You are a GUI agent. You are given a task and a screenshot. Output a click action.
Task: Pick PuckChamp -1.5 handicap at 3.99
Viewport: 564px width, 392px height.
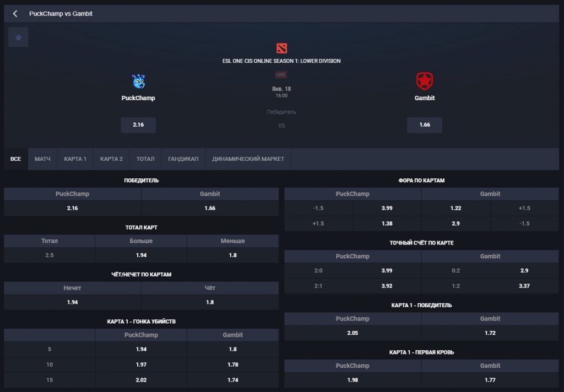tap(387, 208)
